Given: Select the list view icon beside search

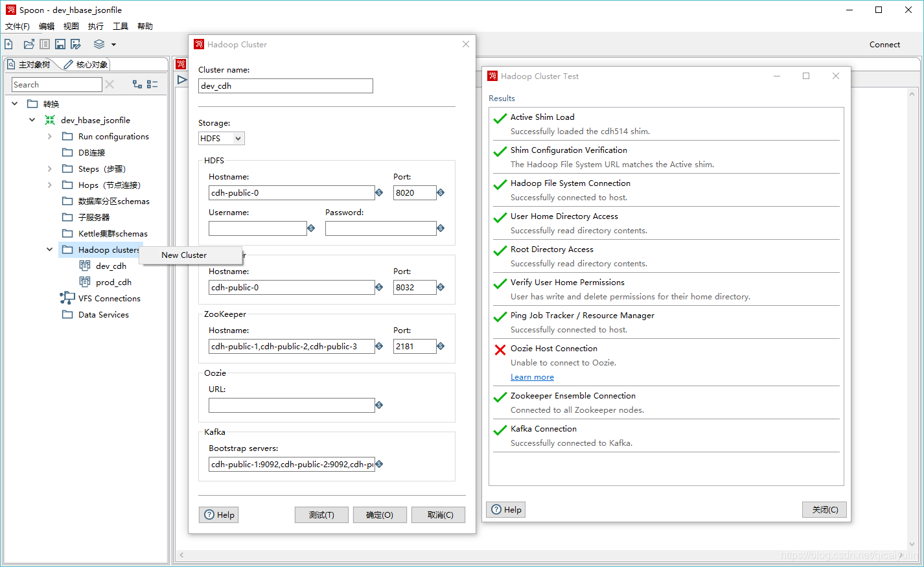Looking at the screenshot, I should point(152,84).
